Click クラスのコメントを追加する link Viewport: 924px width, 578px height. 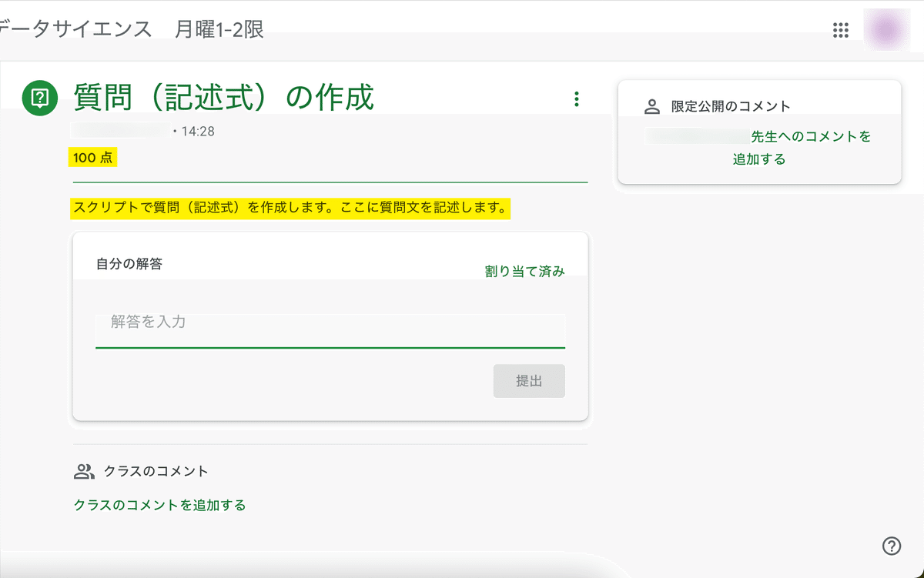[x=159, y=505]
